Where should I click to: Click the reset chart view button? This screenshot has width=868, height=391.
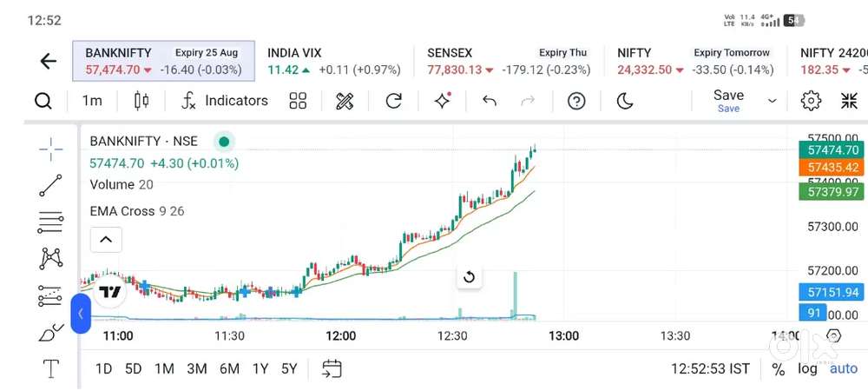pyautogui.click(x=469, y=277)
